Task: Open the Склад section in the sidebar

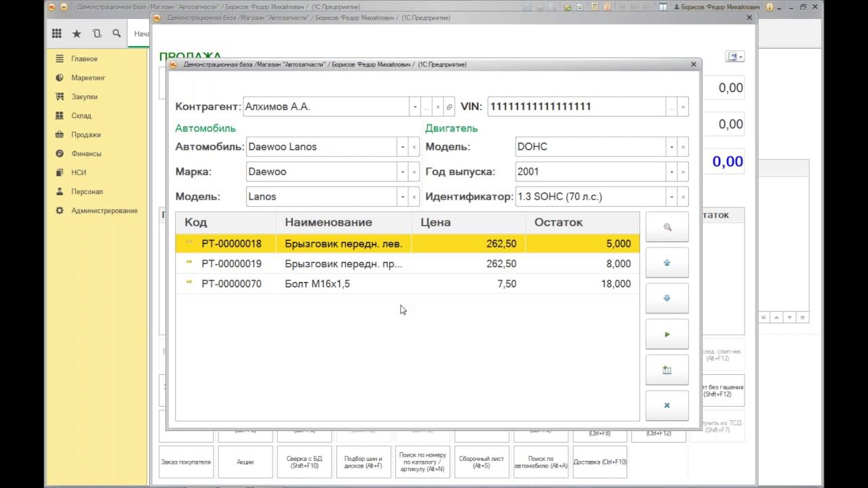Action: tap(81, 116)
